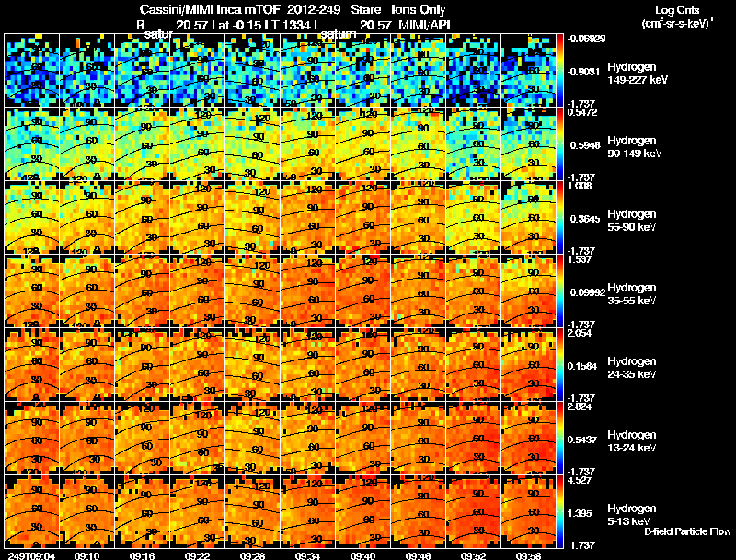The width and height of the screenshot is (736, 560).
Task: Click the '09:52' time axis label
Action: click(x=473, y=555)
